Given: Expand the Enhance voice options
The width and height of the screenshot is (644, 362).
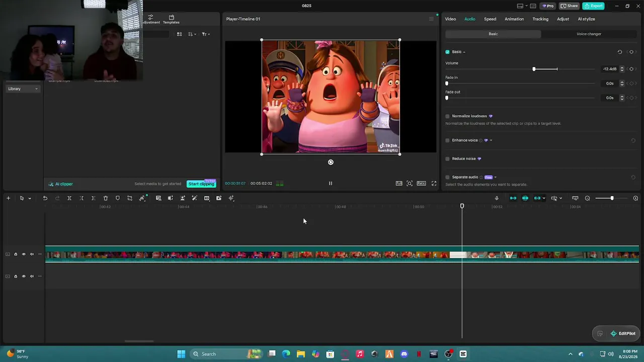Looking at the screenshot, I should pyautogui.click(x=491, y=140).
